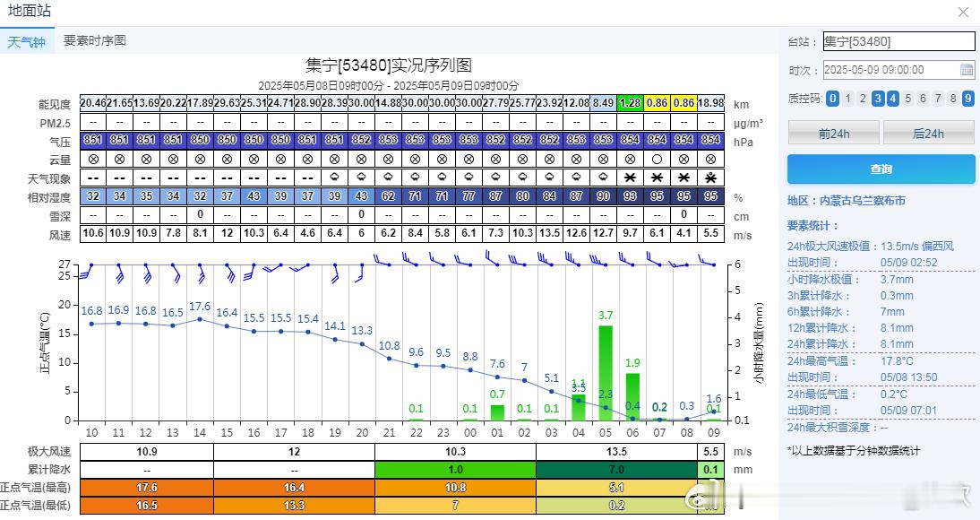Screen dimensions: 980x520
Task: Select 风速 row cell 13.5
Action: point(549,233)
